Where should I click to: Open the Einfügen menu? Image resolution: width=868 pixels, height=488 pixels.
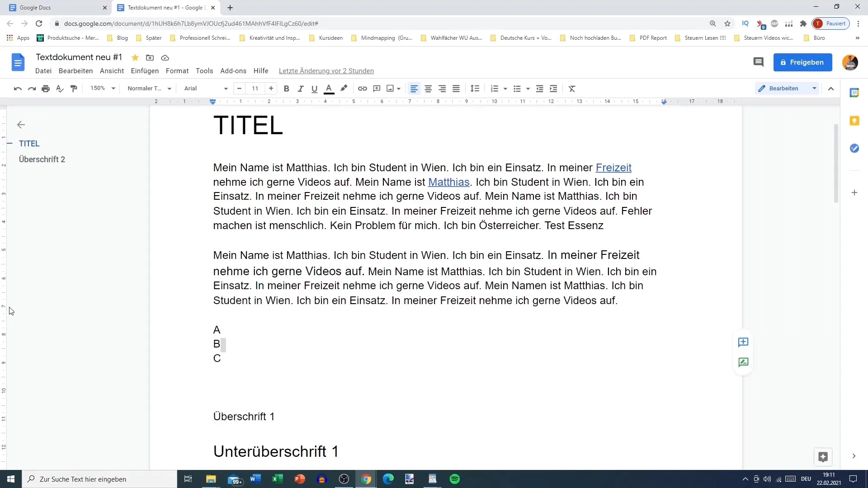(x=145, y=71)
